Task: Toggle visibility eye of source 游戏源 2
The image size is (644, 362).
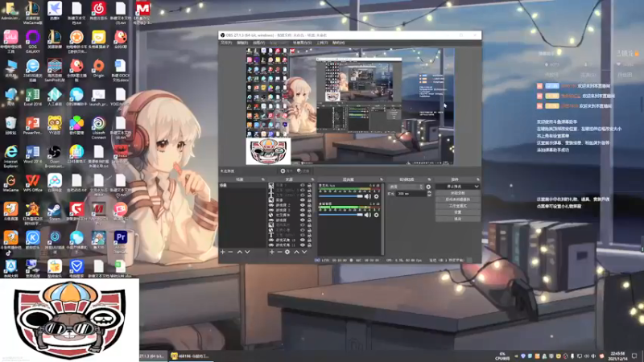Action: click(303, 205)
